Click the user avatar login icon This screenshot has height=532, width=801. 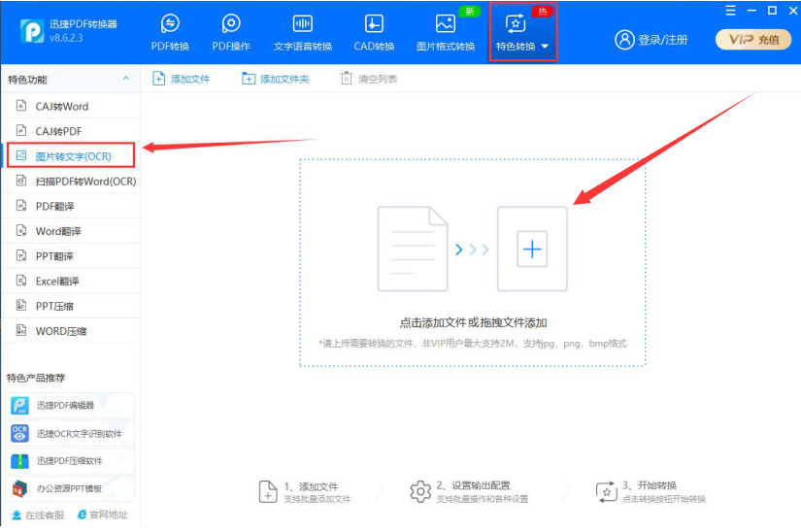(624, 39)
